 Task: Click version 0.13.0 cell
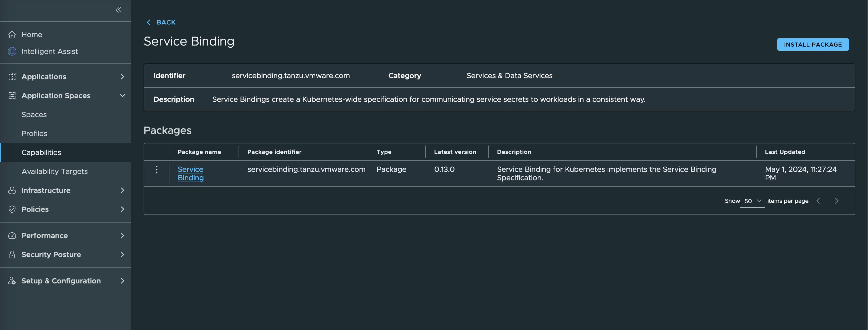pos(444,169)
